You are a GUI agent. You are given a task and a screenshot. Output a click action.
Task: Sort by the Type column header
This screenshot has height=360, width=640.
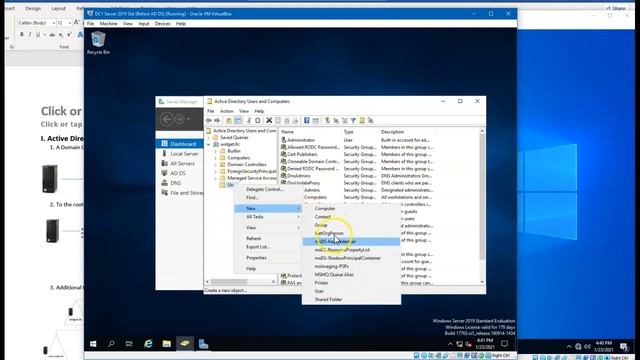[360, 132]
